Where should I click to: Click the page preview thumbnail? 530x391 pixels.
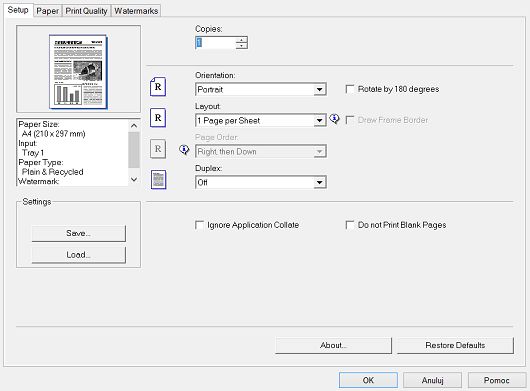pyautogui.click(x=78, y=72)
